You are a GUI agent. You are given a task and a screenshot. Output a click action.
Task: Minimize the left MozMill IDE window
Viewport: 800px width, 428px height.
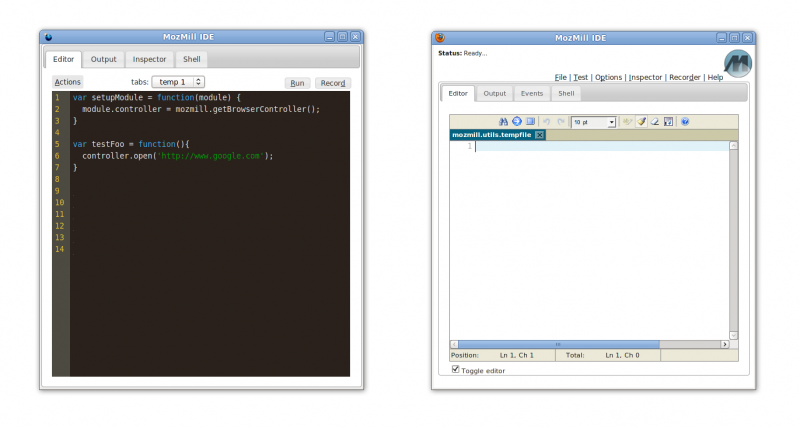(x=329, y=37)
